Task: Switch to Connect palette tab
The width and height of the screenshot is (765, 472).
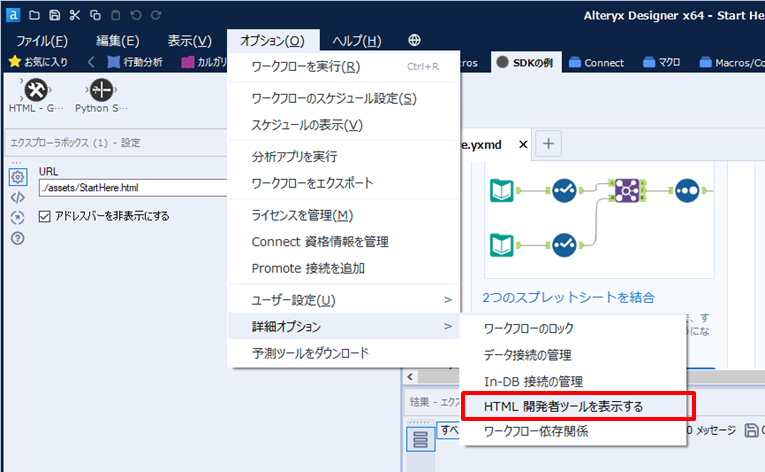Action: (x=597, y=62)
